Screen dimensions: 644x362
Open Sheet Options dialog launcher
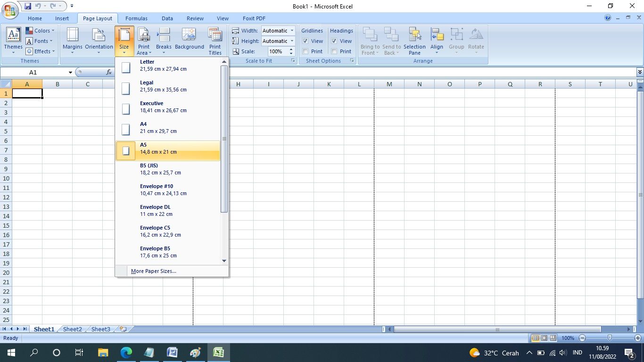(352, 61)
